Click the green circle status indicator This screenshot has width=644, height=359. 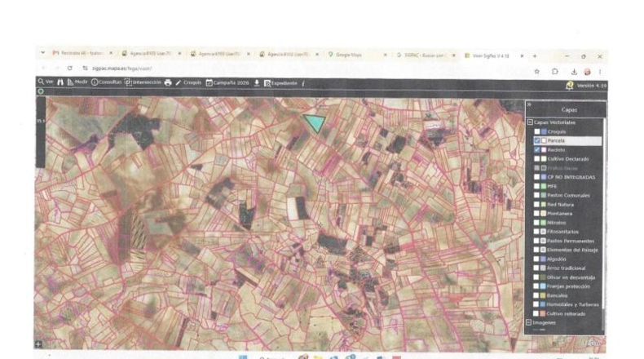(x=41, y=91)
